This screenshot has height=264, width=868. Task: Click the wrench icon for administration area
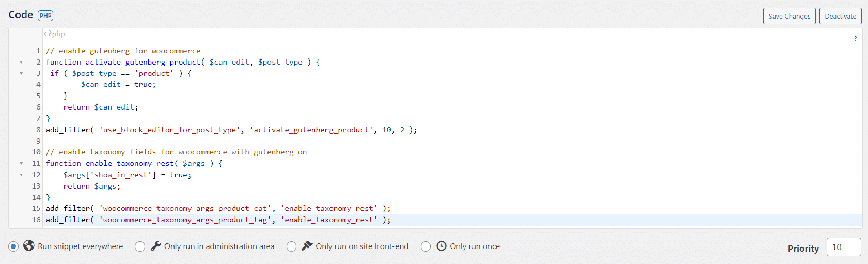[x=156, y=246]
